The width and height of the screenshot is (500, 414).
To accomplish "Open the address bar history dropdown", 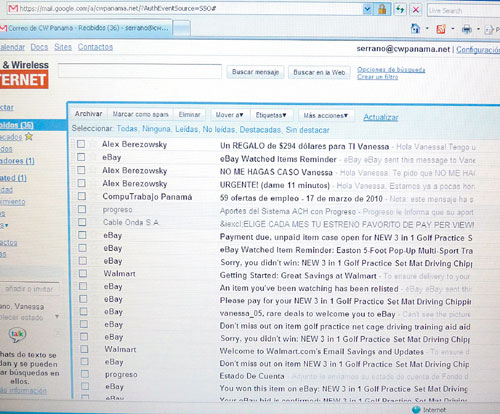I will click(x=367, y=9).
